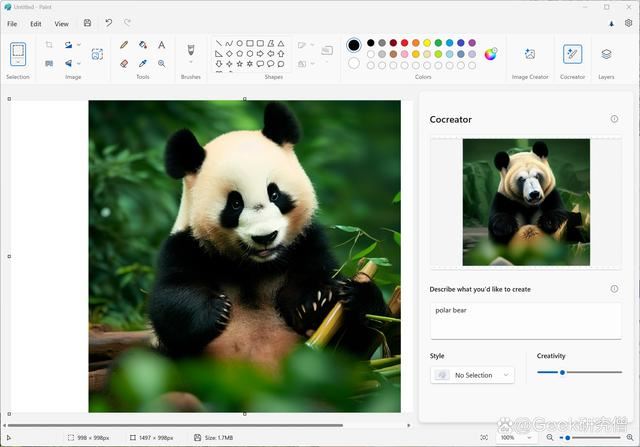Open the Image Creator tool
The width and height of the screenshot is (640, 447).
click(x=530, y=54)
